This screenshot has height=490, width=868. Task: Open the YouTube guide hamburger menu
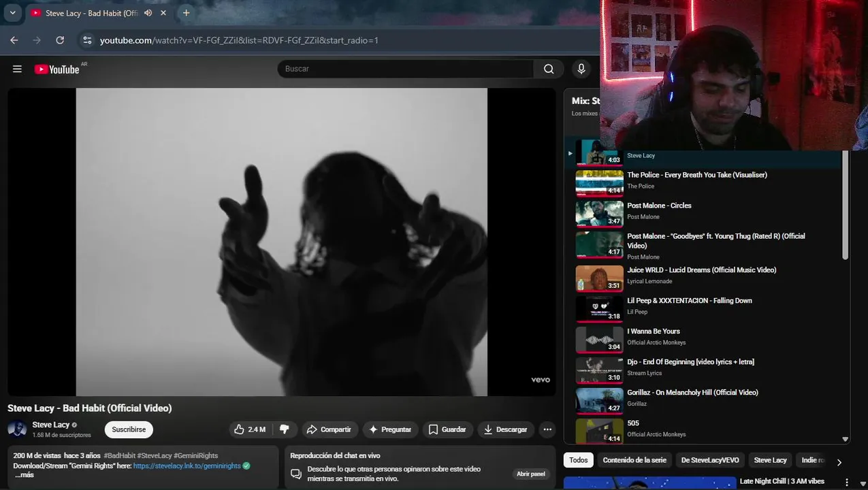click(x=17, y=69)
